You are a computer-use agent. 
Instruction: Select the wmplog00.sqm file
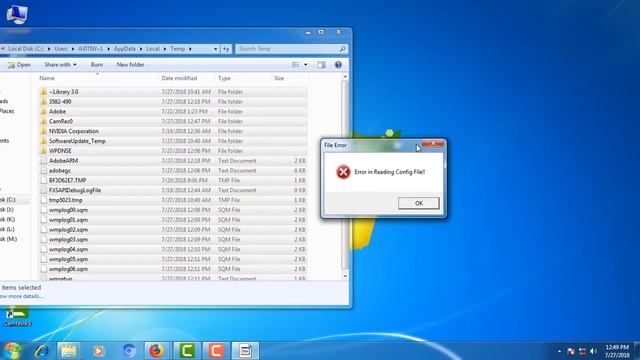pos(173,210)
